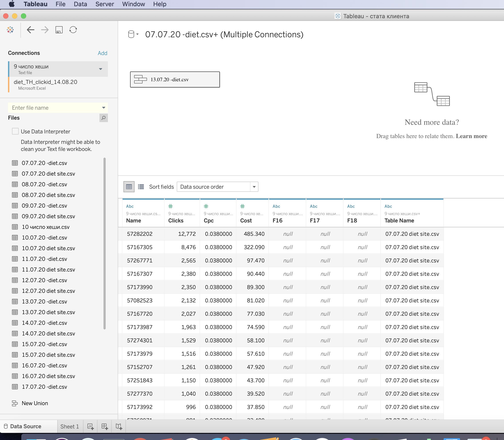Refresh the data source with circular arrows icon
Image resolution: width=504 pixels, height=440 pixels.
click(73, 30)
